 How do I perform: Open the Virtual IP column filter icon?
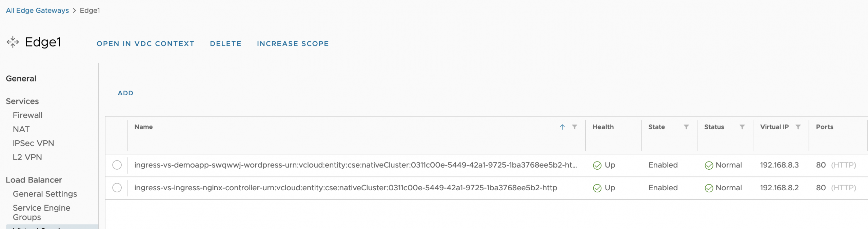click(798, 127)
